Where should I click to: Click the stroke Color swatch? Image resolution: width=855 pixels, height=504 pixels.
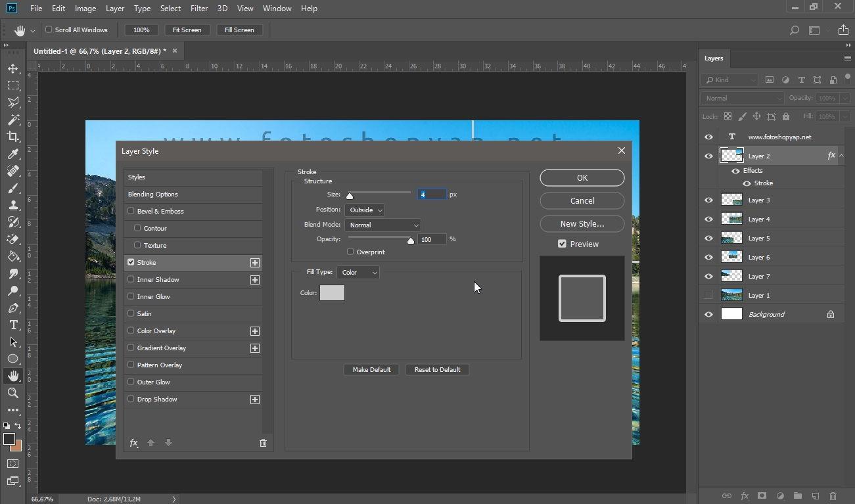click(332, 293)
